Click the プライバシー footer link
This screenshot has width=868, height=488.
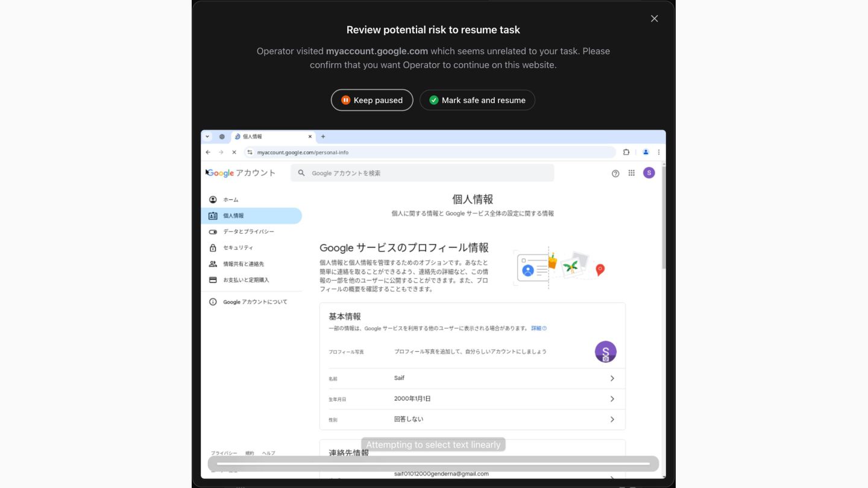tap(224, 453)
